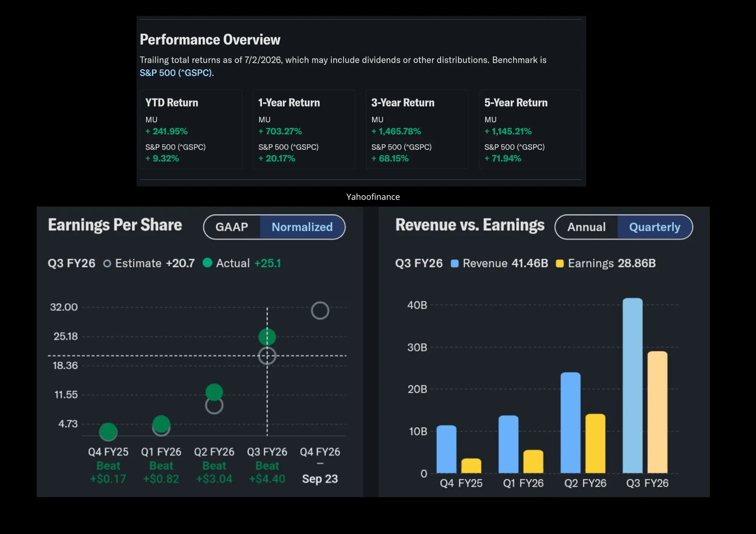
Task: Click the 20B axis label
Action: pos(417,389)
